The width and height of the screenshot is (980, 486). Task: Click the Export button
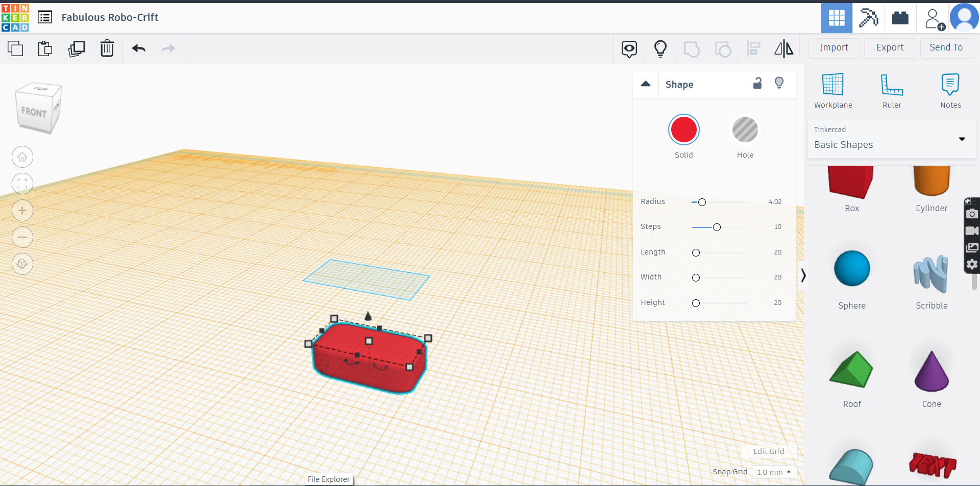(890, 48)
